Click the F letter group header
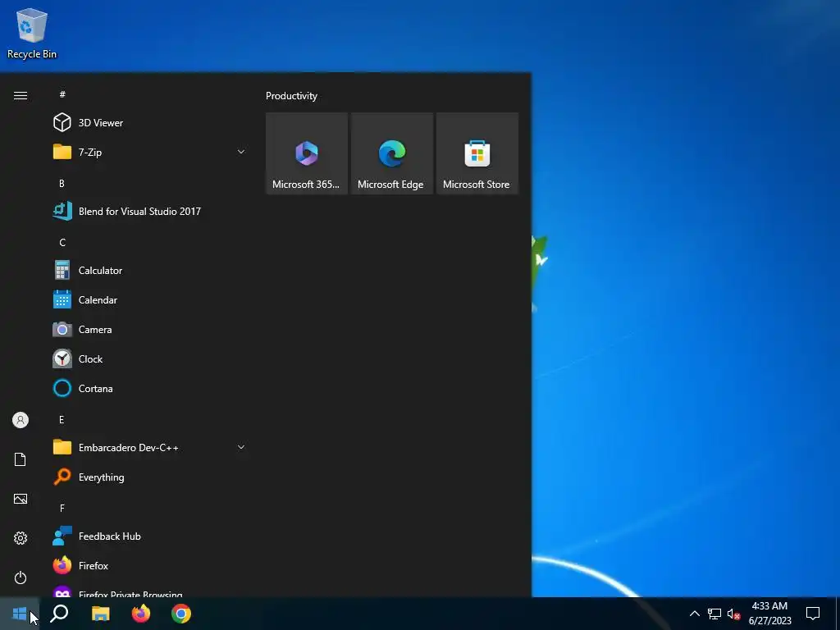Viewport: 840px width, 630px height. point(62,508)
